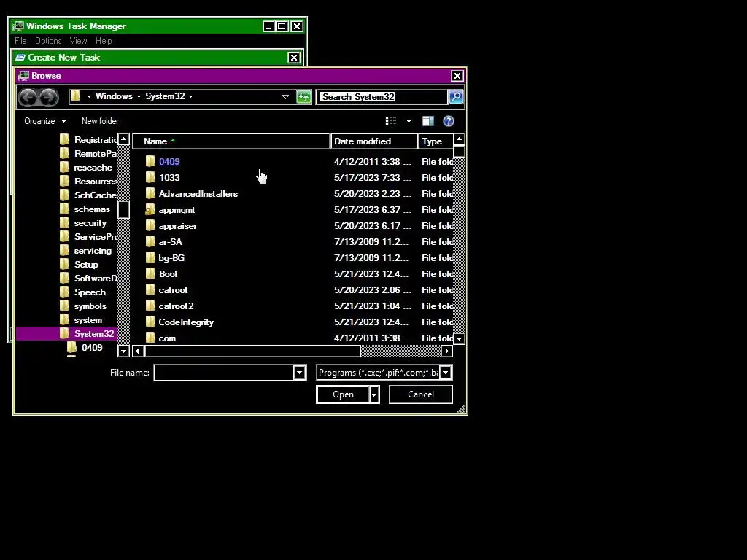
Task: Open Help menu in Task Manager
Action: point(104,41)
